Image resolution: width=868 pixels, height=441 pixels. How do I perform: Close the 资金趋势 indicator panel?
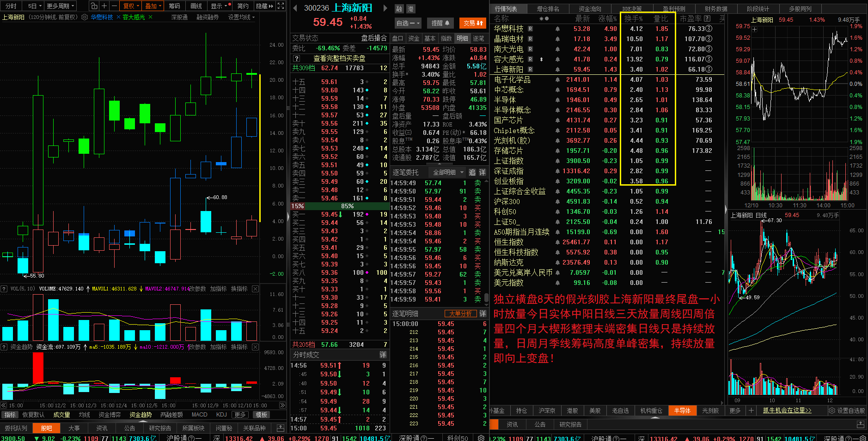[255, 347]
